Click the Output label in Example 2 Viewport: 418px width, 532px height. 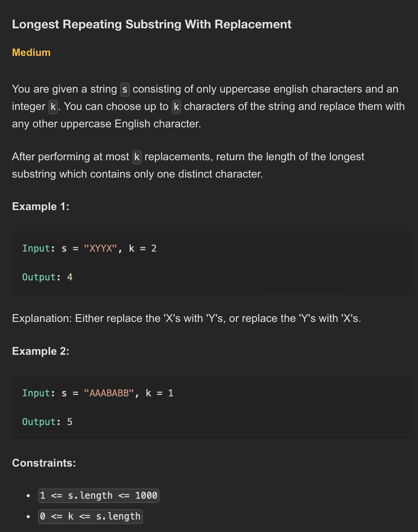click(39, 422)
